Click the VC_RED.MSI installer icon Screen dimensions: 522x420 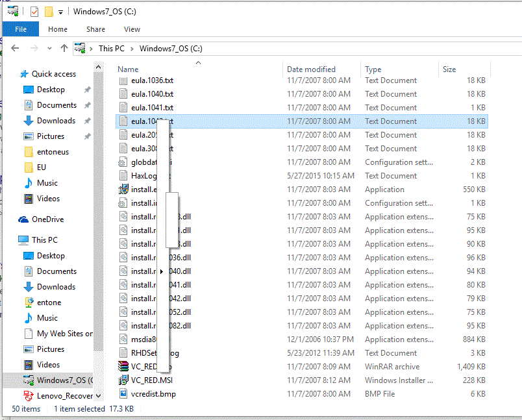coord(123,380)
